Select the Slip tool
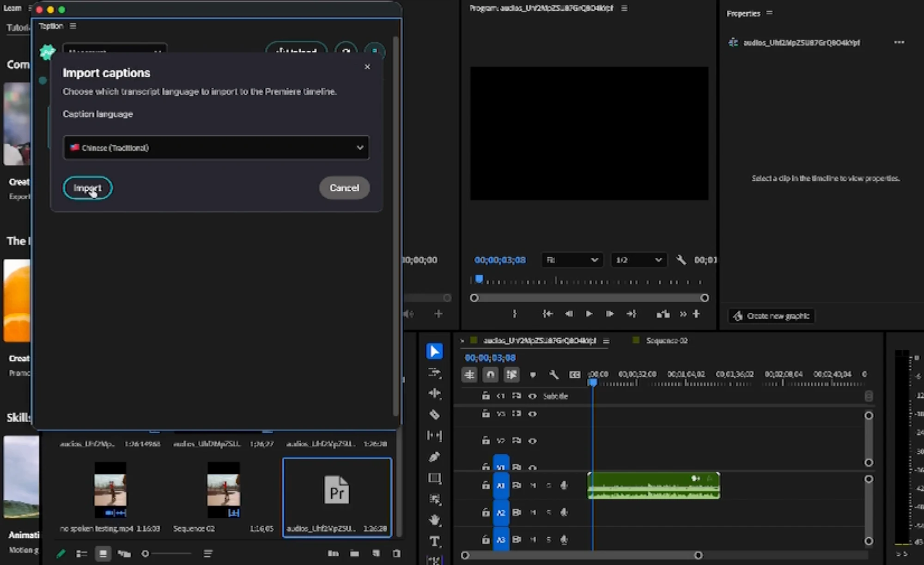The height and width of the screenshot is (565, 924). click(434, 435)
